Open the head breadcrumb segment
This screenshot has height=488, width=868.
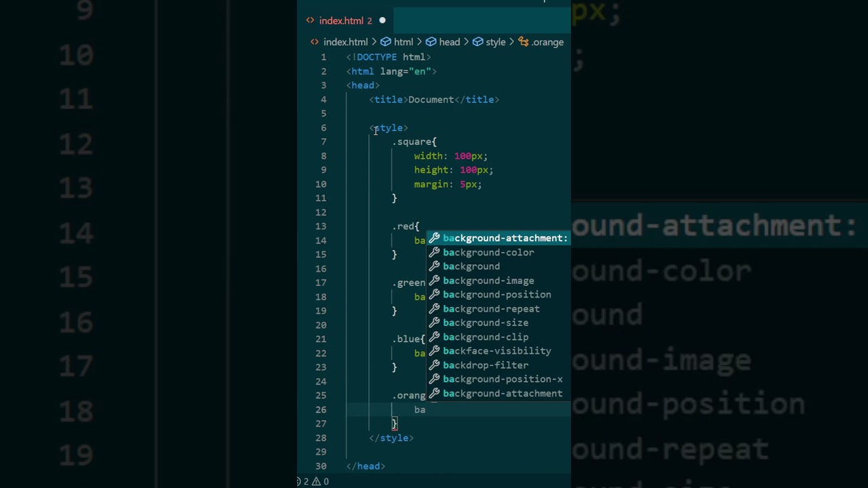449,42
